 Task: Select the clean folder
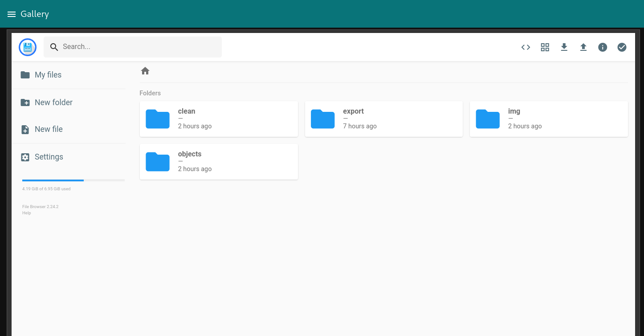(x=219, y=119)
